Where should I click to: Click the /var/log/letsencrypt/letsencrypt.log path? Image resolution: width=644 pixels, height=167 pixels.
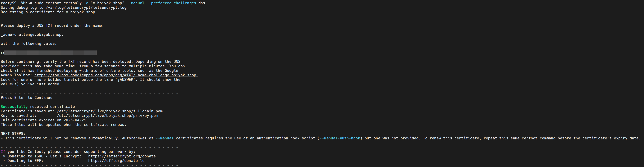tap(86, 8)
